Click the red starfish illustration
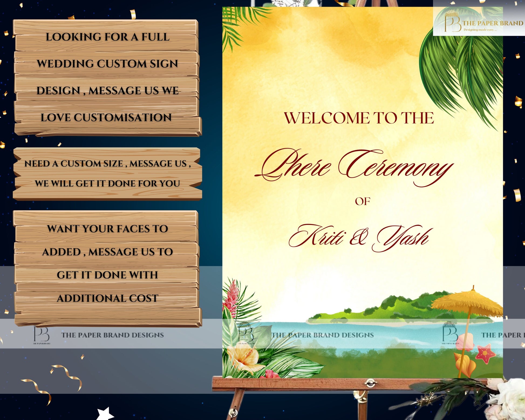The width and height of the screenshot is (525, 420). click(485, 354)
